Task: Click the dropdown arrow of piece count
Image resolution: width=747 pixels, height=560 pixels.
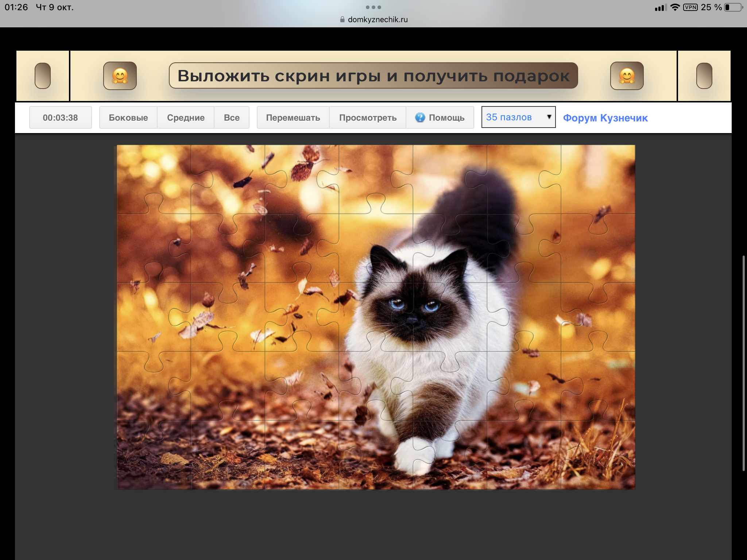Action: (549, 117)
